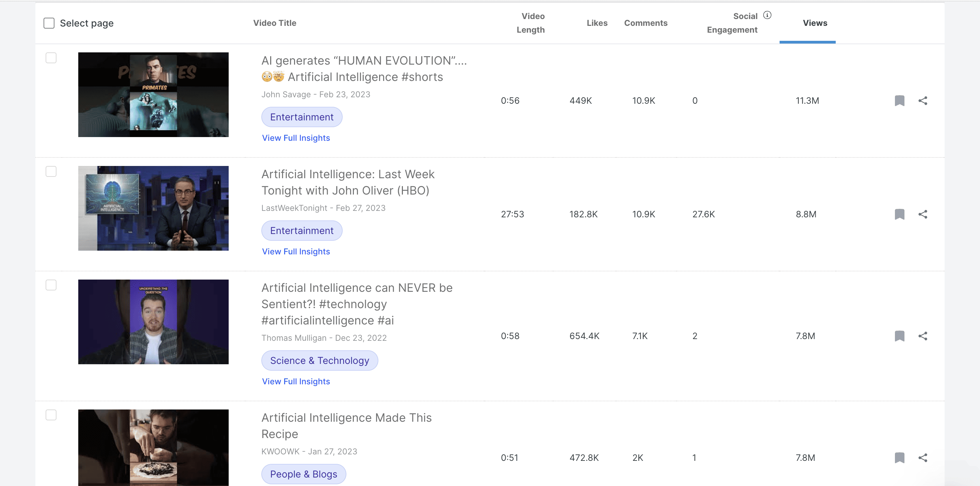Open Entertainment tag on John Oliver video

[302, 231]
